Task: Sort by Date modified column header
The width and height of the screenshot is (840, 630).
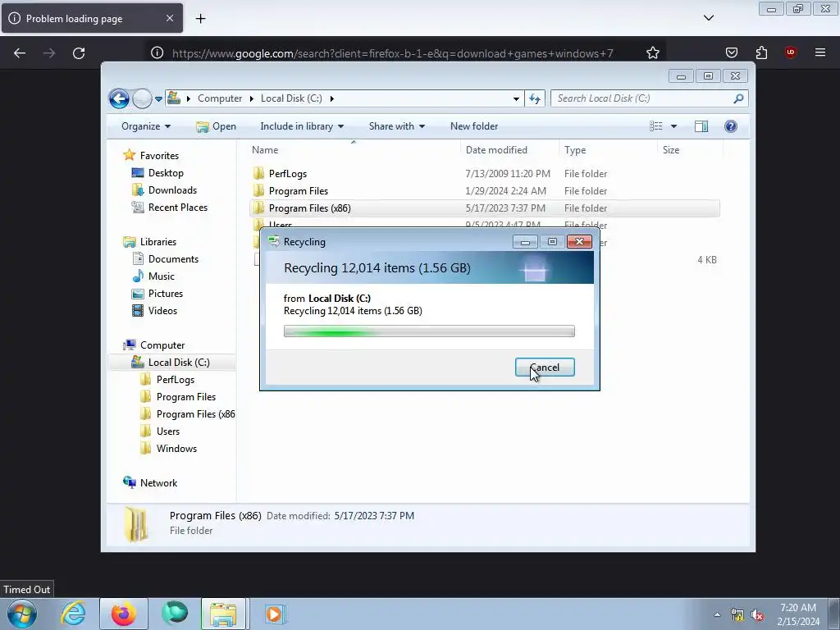Action: pyautogui.click(x=509, y=150)
